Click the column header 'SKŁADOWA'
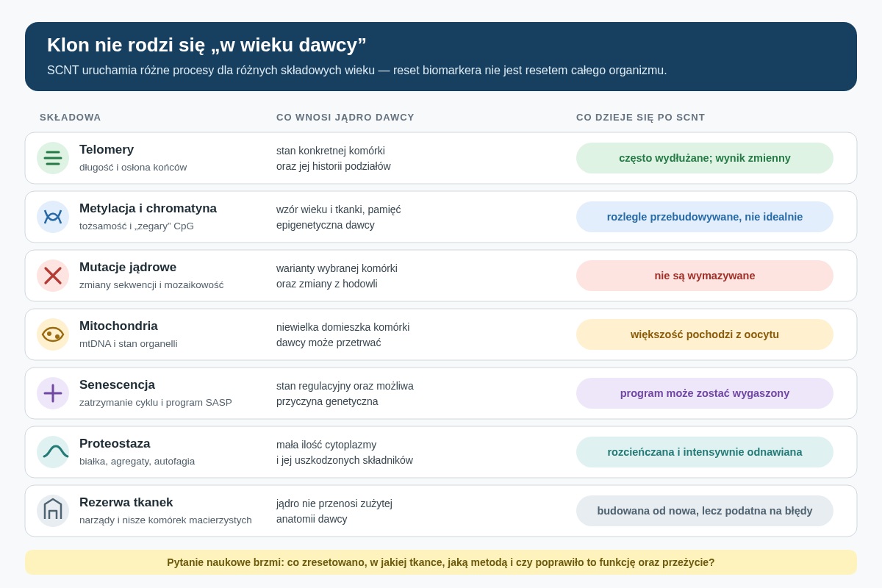 pyautogui.click(x=71, y=118)
